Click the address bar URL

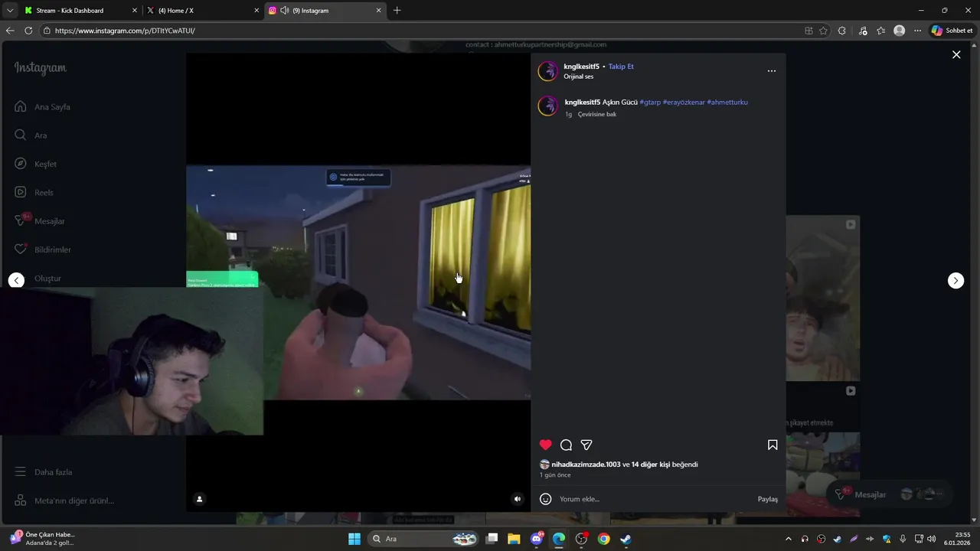pos(125,31)
